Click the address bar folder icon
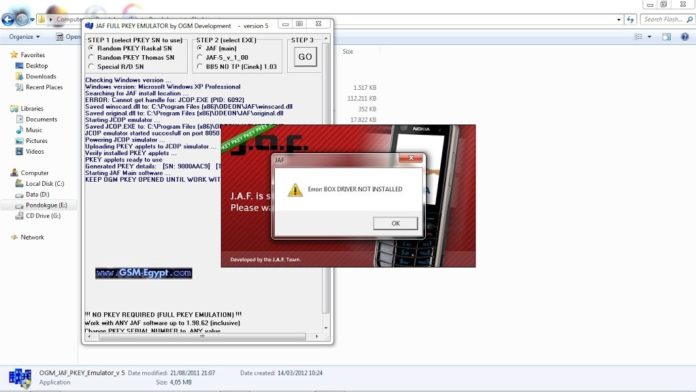This screenshot has width=696, height=392. tap(42, 20)
